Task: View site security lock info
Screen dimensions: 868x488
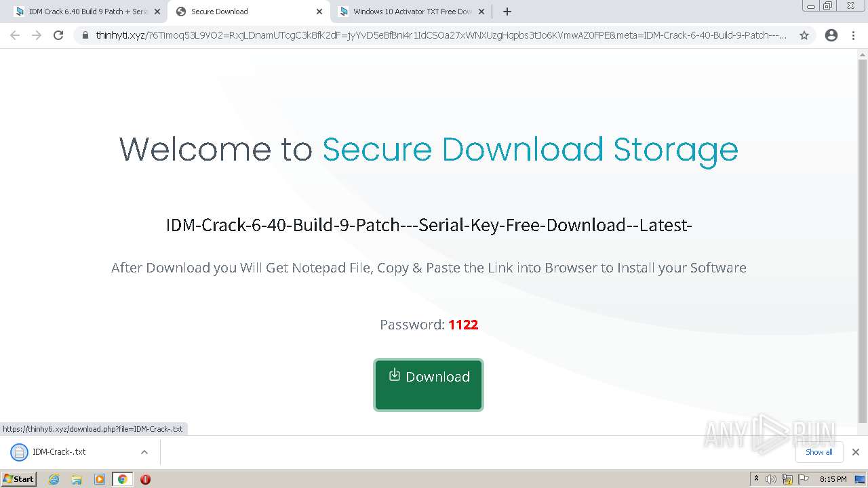Action: click(85, 35)
